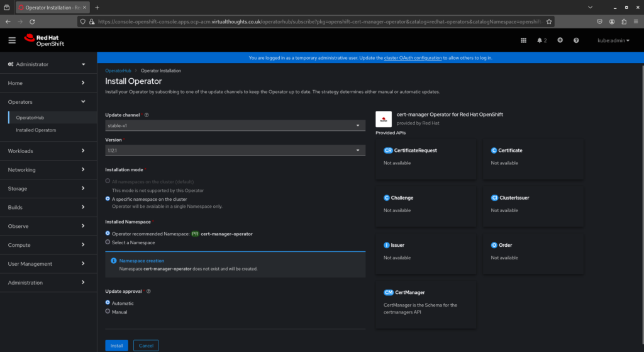Click the Cancel button
This screenshot has width=644, height=352.
pos(146,346)
